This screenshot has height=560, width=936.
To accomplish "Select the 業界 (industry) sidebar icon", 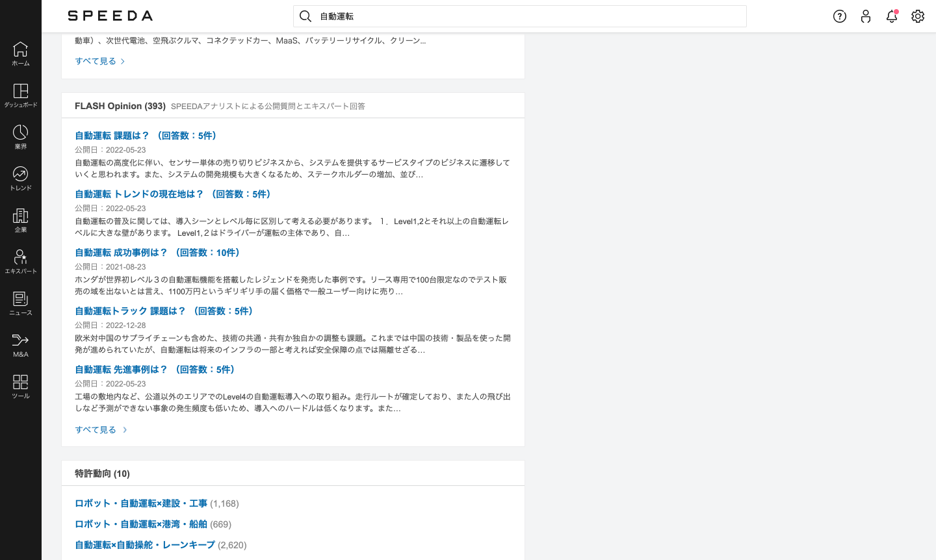I will coord(20,134).
